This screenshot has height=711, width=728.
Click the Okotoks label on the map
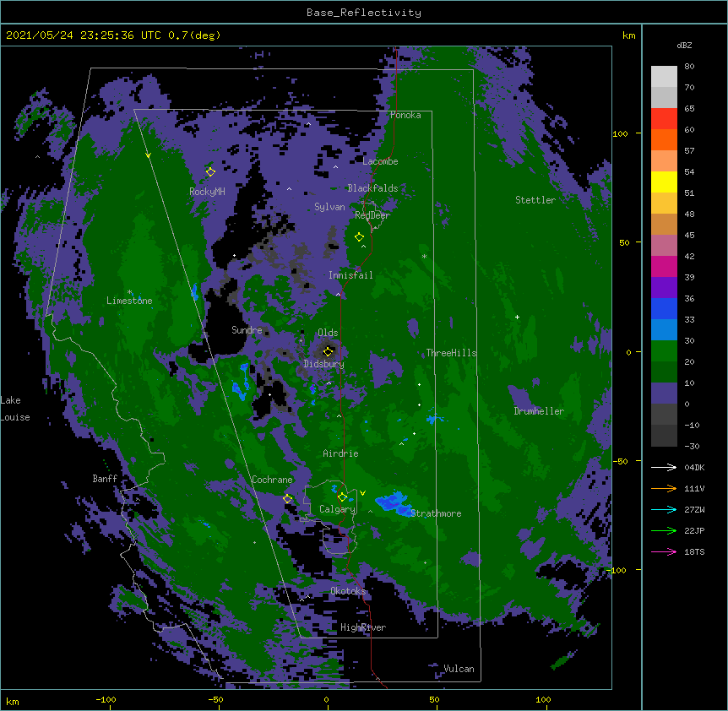pyautogui.click(x=348, y=591)
